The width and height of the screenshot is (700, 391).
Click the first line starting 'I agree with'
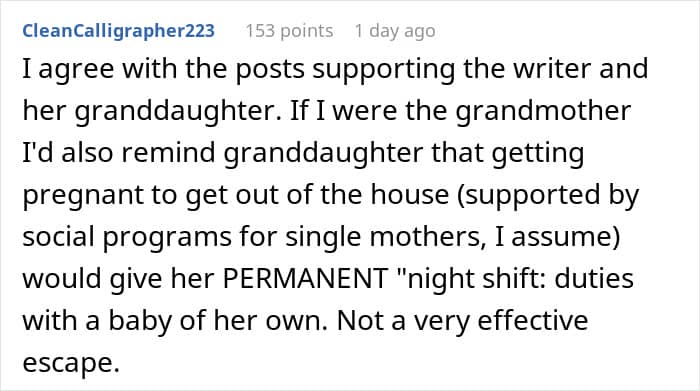[x=335, y=69]
